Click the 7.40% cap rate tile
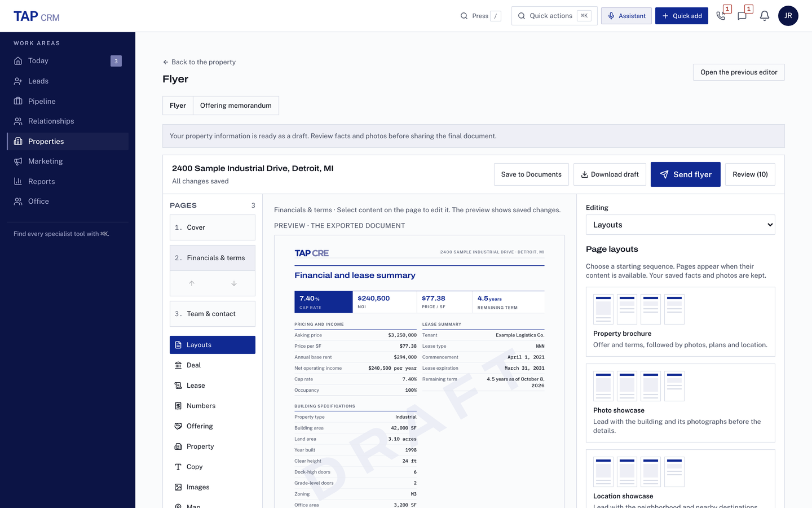812x508 pixels. 324,302
